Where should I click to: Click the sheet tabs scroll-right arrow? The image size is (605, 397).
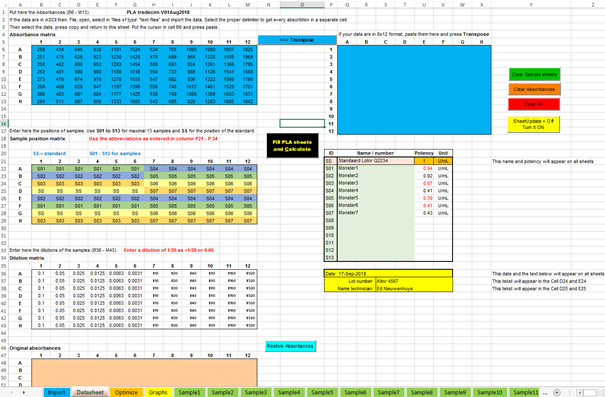[x=24, y=392]
